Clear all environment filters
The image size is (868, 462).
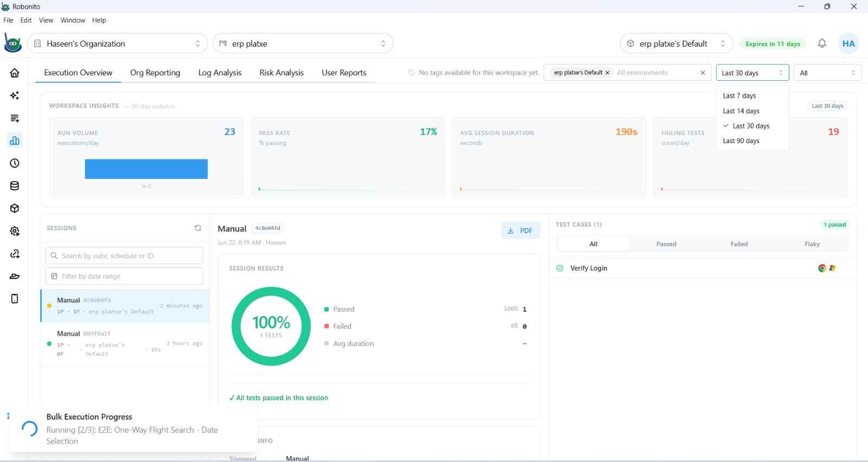(703, 73)
